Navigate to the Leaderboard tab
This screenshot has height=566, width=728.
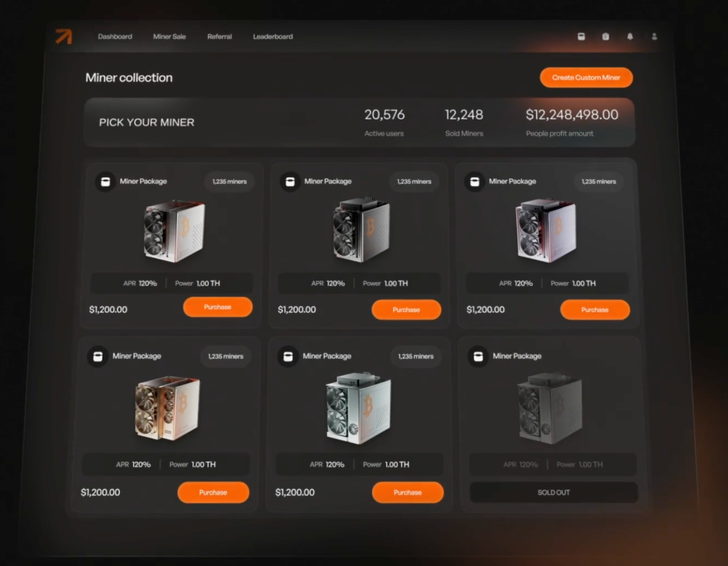[x=273, y=36]
